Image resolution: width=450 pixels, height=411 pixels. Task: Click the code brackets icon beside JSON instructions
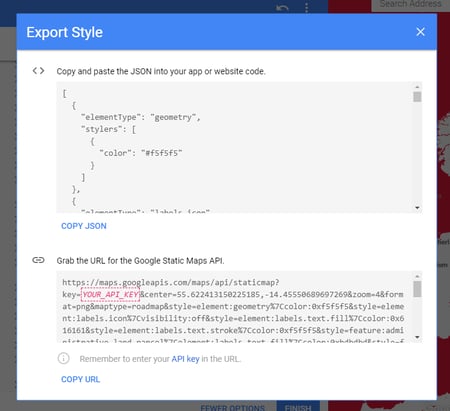point(38,71)
